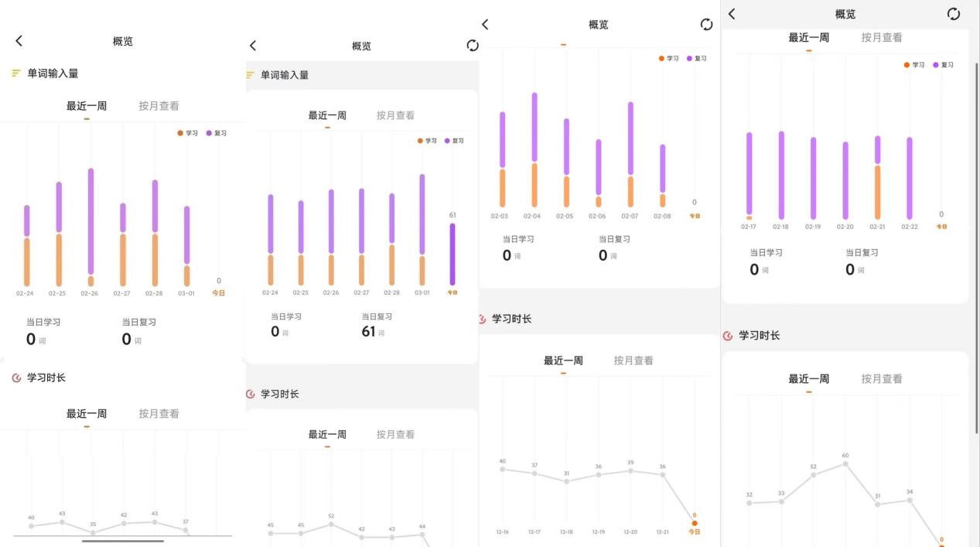Toggle purple 复习 legend on the 02-03 chart
This screenshot has width=980, height=547.
click(x=695, y=59)
